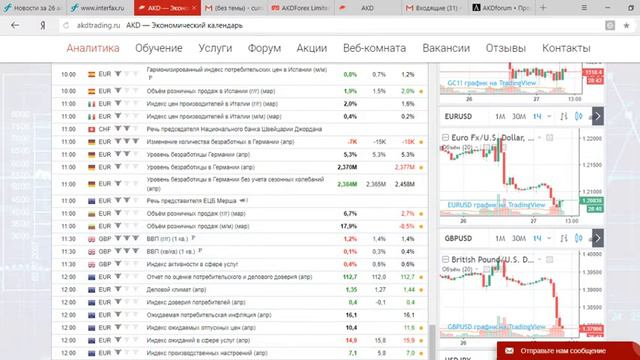
Task: Open GC1! график на TradingView link
Action: [x=492, y=83]
